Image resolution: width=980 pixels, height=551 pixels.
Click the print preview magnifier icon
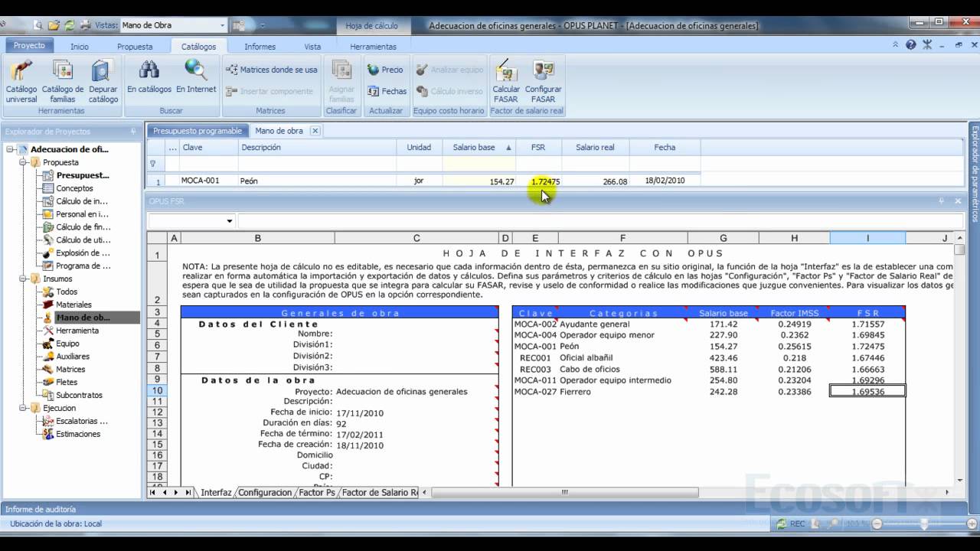38,25
